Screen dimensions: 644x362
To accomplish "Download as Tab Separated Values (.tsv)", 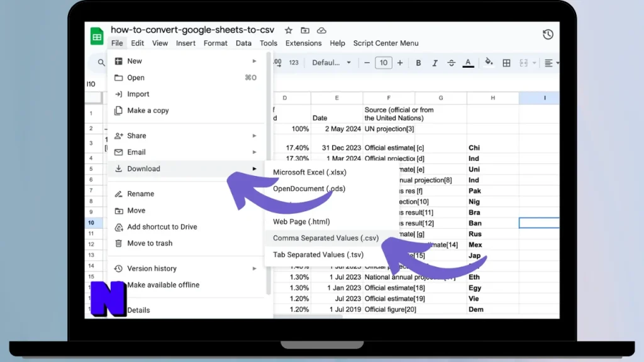I will 331,255.
